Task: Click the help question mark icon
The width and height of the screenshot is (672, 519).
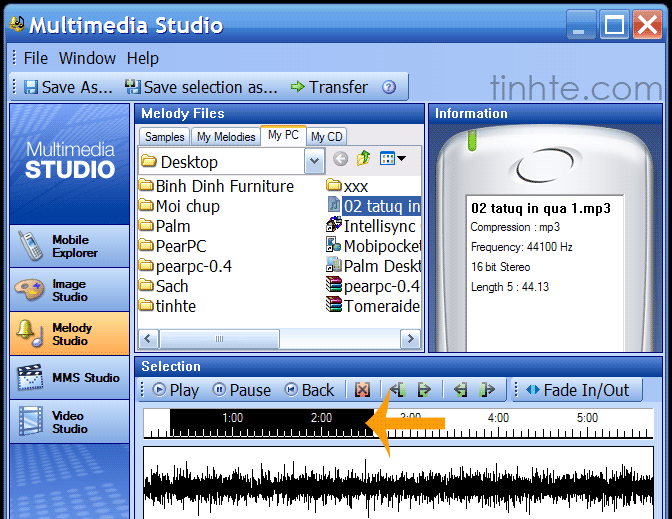Action: [x=389, y=87]
